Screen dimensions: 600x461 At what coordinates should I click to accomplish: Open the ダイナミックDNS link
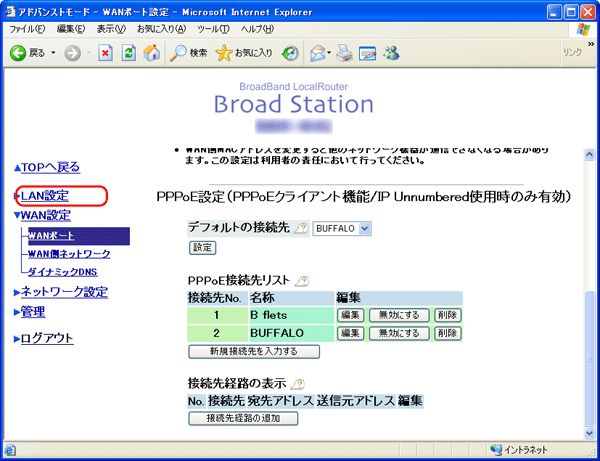[62, 272]
